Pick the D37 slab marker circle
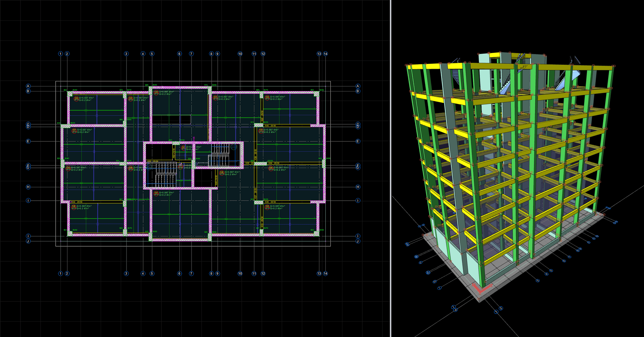The image size is (644, 337). (x=156, y=194)
